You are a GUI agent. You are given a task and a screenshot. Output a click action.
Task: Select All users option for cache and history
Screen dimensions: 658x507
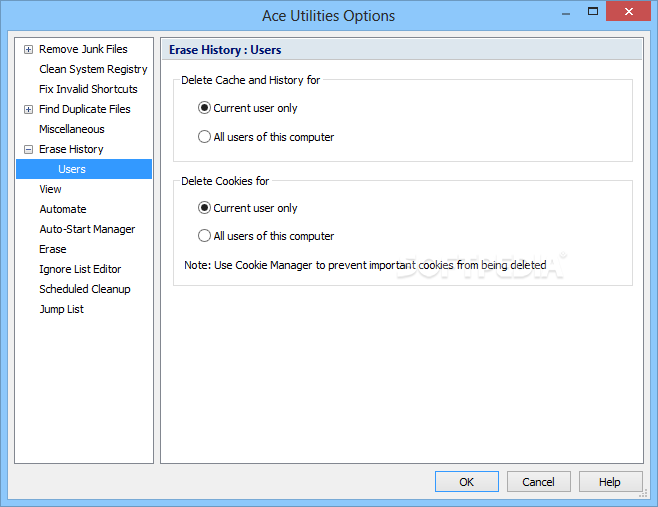click(205, 137)
